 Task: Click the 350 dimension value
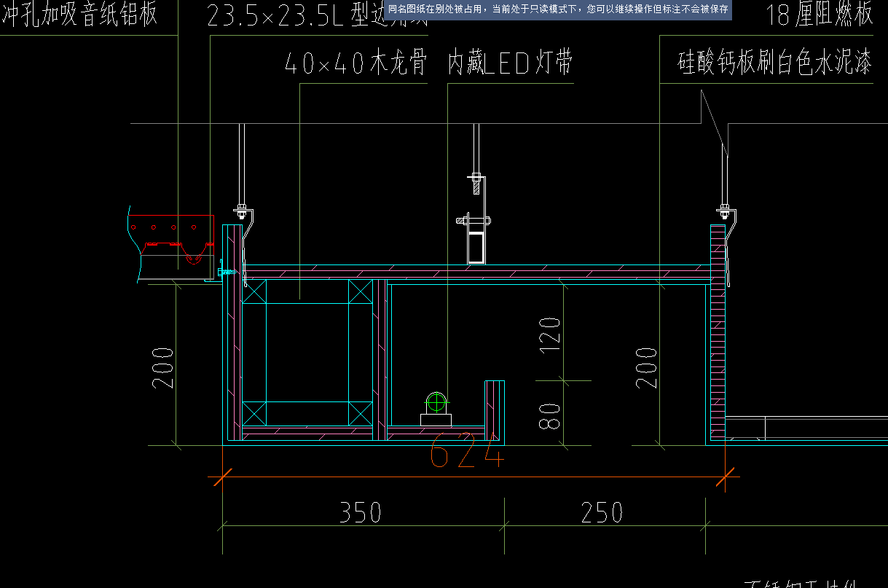[362, 512]
